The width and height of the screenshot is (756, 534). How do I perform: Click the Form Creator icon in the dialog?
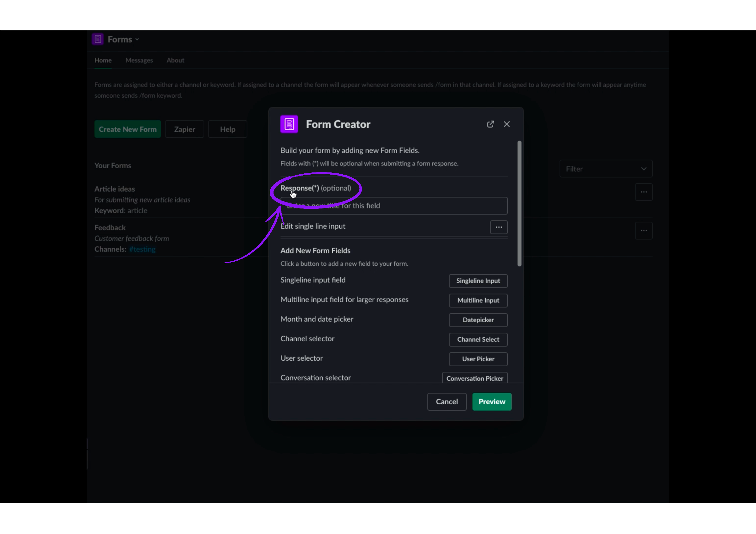(289, 124)
